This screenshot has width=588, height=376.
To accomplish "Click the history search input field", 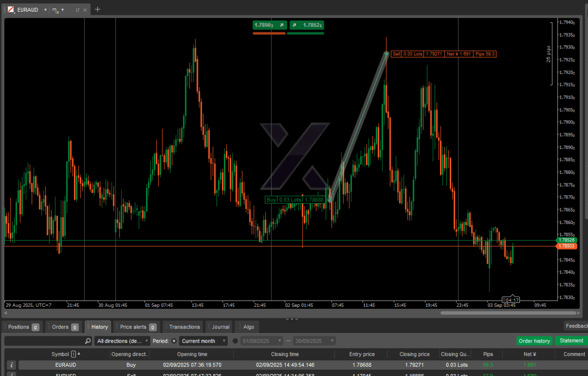I will click(x=44, y=341).
